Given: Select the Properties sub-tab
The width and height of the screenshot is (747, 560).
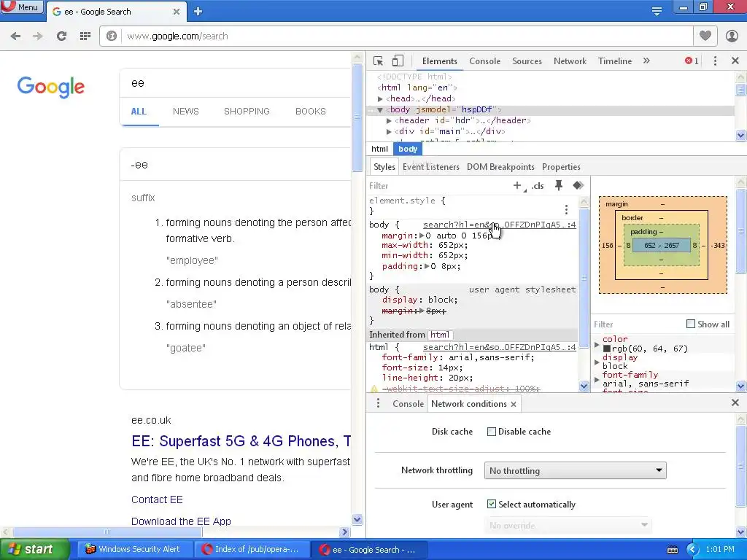Looking at the screenshot, I should pyautogui.click(x=561, y=167).
